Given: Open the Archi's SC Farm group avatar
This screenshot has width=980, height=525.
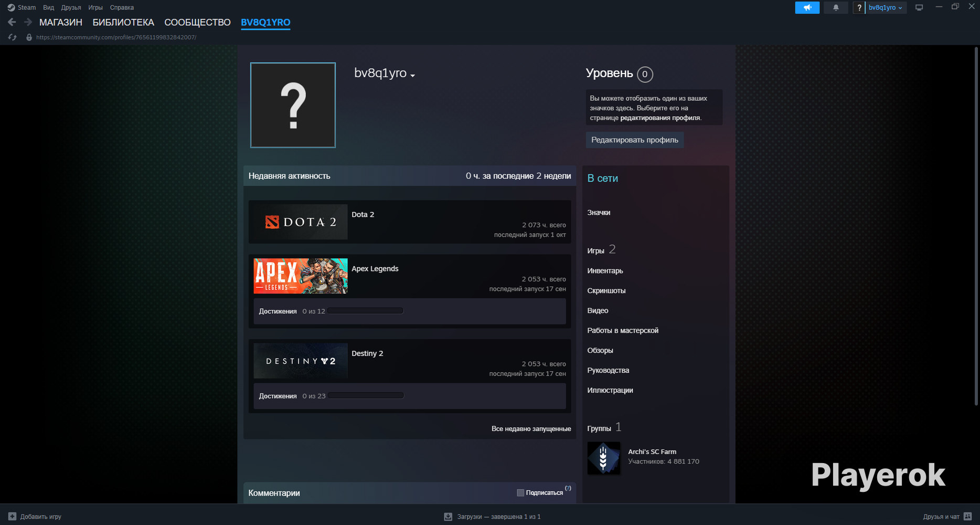Looking at the screenshot, I should [604, 458].
